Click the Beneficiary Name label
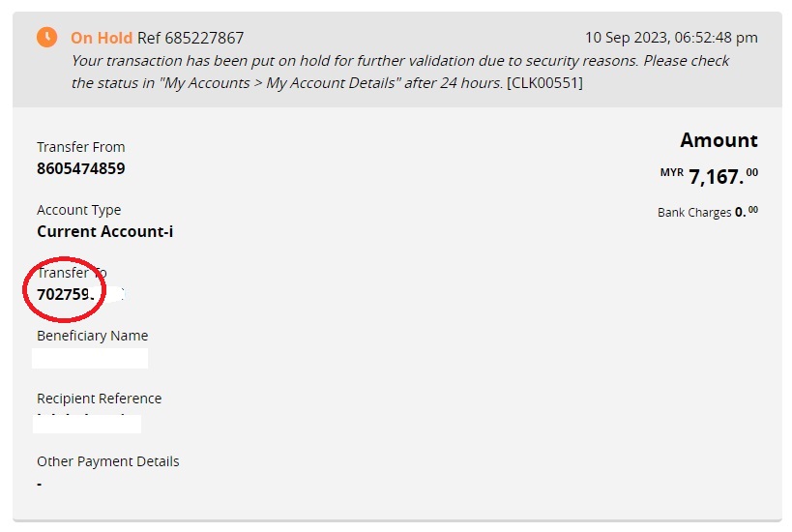The height and width of the screenshot is (532, 792). 93,336
